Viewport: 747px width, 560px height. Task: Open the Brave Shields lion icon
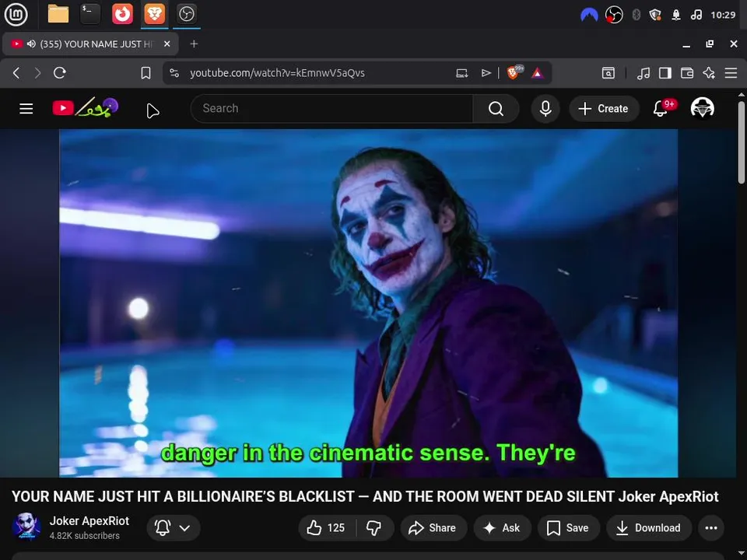(x=514, y=72)
